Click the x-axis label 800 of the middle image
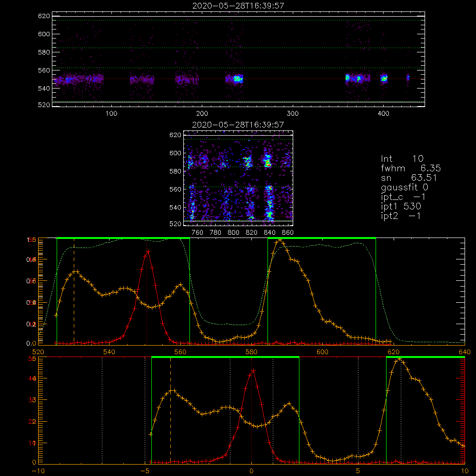 click(233, 233)
